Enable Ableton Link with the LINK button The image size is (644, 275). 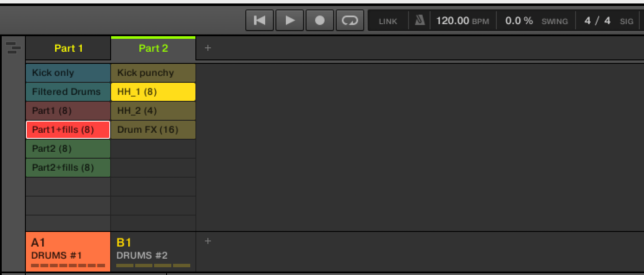pos(388,21)
